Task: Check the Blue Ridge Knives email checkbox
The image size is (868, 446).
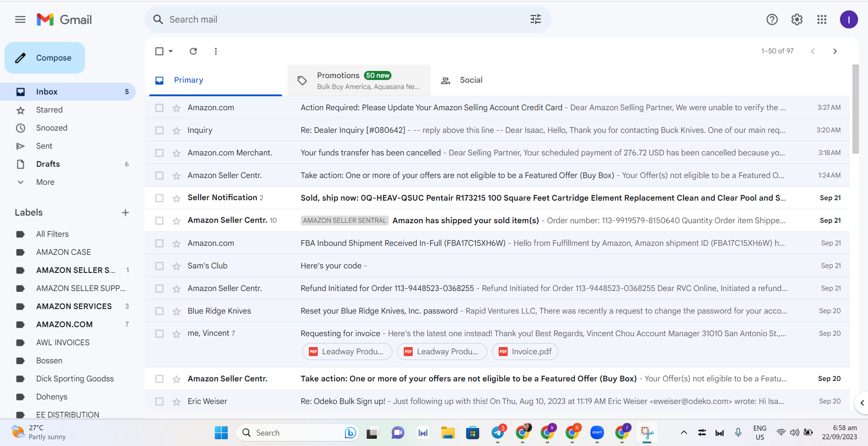Action: coord(159,311)
